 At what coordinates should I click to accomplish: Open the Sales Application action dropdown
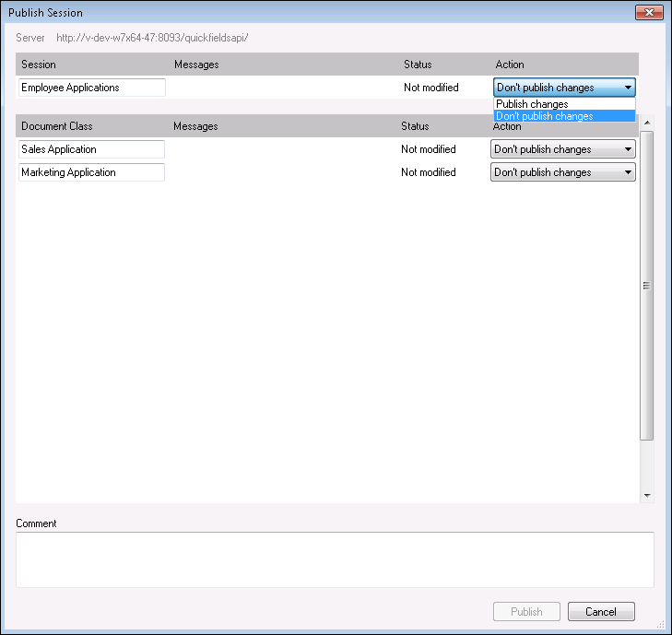[562, 149]
